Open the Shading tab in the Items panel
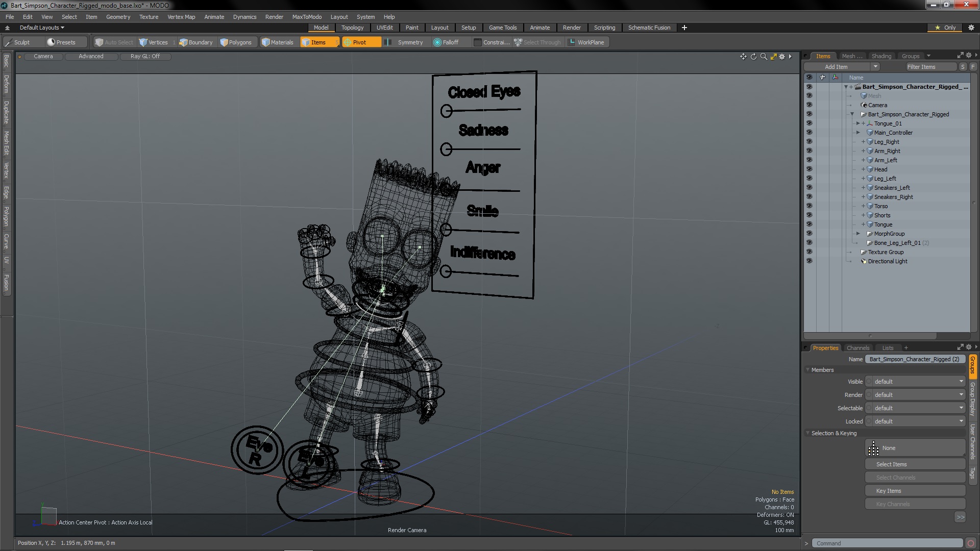This screenshot has height=551, width=980. (881, 56)
